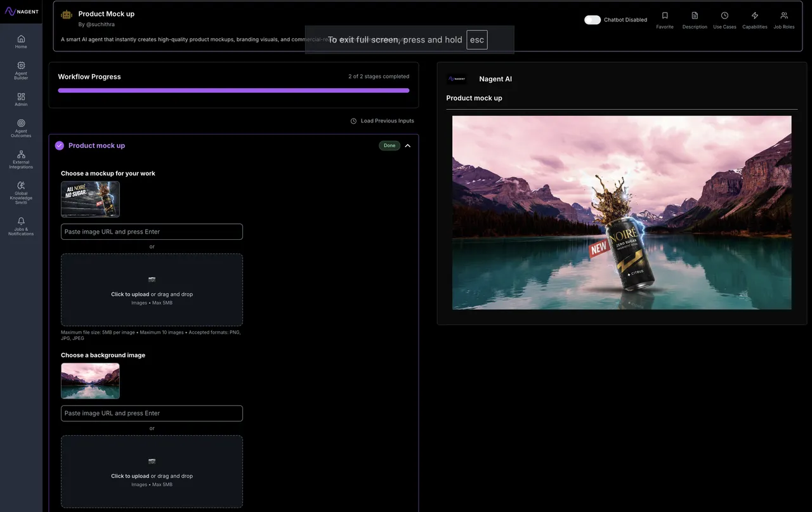
Task: Click the background image URL field
Action: click(152, 414)
